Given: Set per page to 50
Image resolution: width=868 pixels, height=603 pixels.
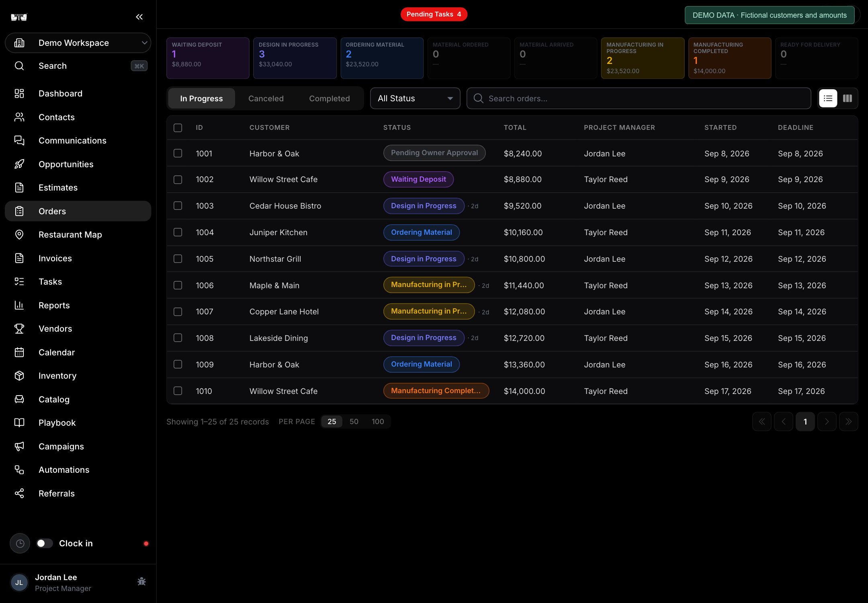Looking at the screenshot, I should click(x=354, y=422).
